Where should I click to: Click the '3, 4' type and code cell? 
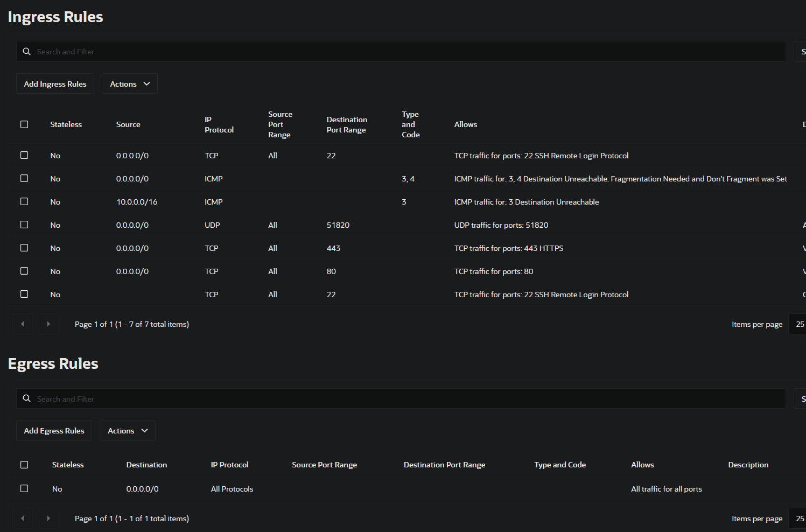coord(408,179)
